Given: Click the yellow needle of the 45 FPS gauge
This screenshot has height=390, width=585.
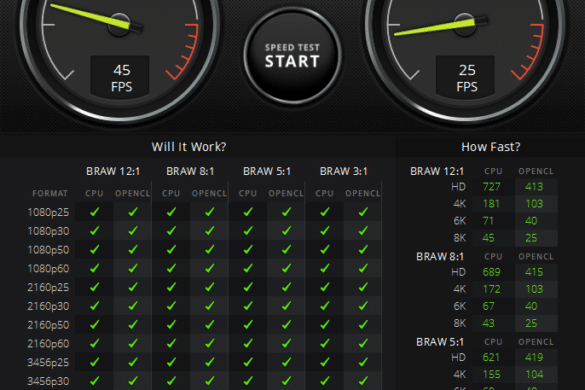Looking at the screenshot, I should pyautogui.click(x=90, y=16).
